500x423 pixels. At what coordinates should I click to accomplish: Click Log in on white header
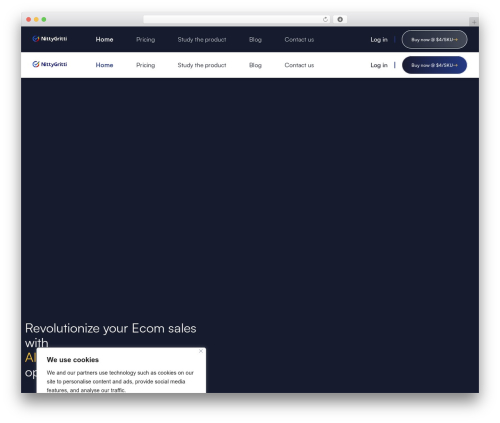point(379,65)
